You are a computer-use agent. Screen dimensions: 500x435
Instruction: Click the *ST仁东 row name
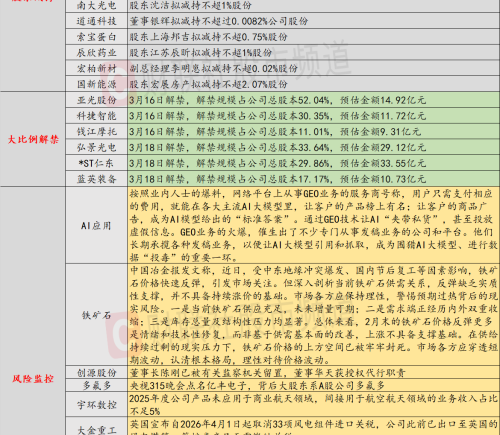click(96, 163)
